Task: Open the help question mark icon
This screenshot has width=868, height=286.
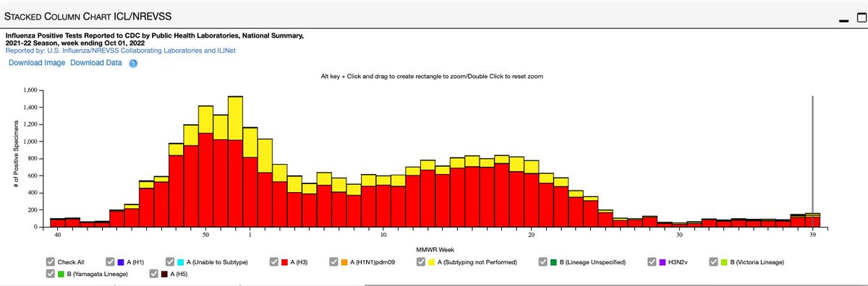Action: [133, 64]
